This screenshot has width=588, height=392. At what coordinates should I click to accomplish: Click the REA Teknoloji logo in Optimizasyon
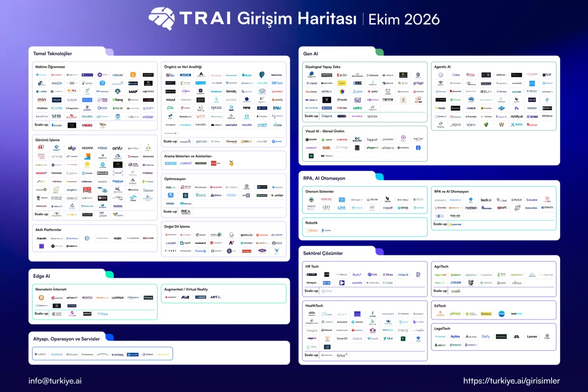(x=186, y=212)
